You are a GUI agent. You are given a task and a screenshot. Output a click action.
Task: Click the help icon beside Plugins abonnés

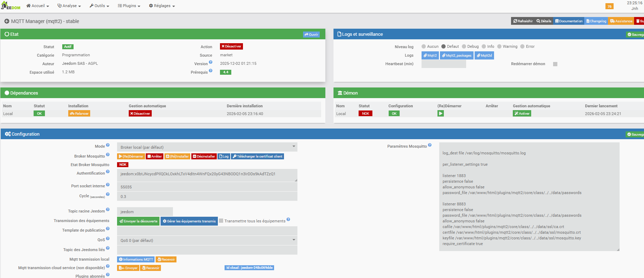pos(108,275)
